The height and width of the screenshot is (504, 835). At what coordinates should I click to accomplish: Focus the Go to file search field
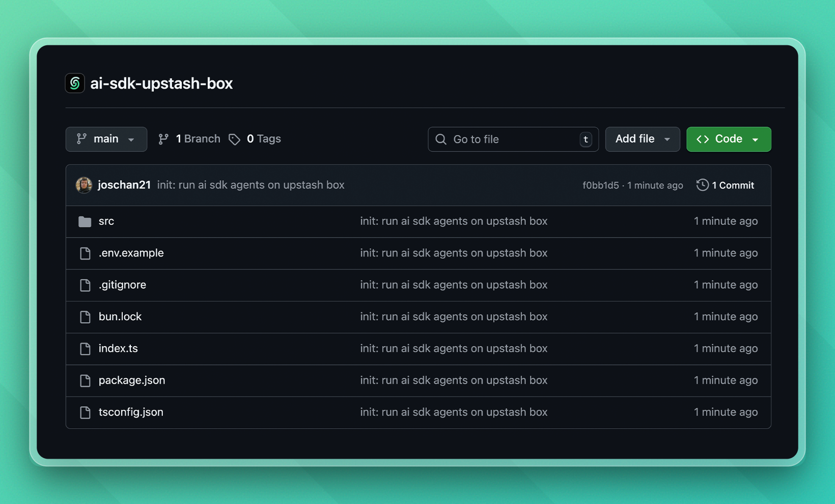[x=513, y=139]
